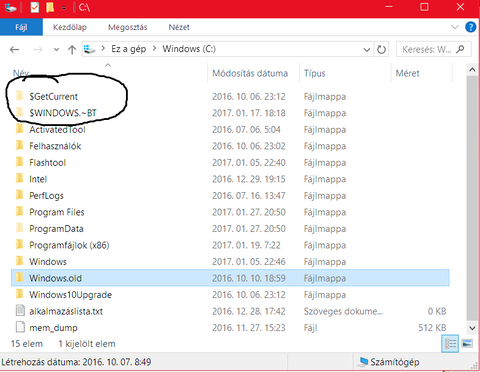Image resolution: width=480 pixels, height=372 pixels.
Task: Open Customize Quick Access Toolbar dropdown
Action: coord(64,8)
